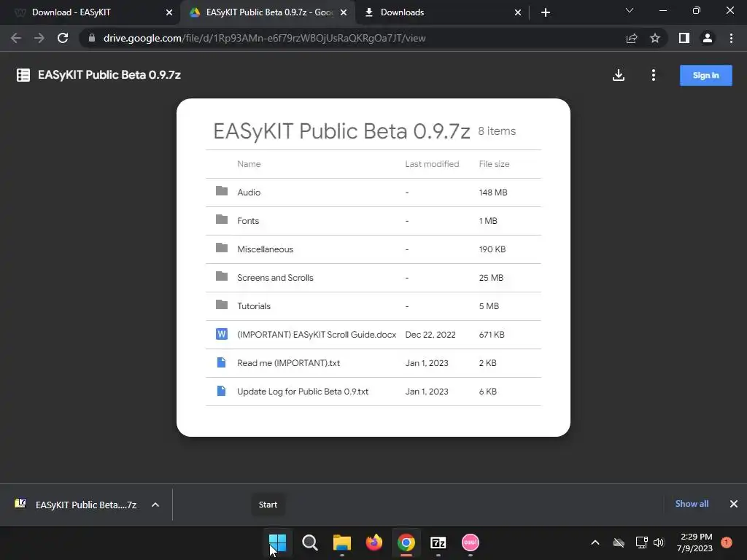Open the notification badge in taskbar
The image size is (747, 560).
pos(727,542)
